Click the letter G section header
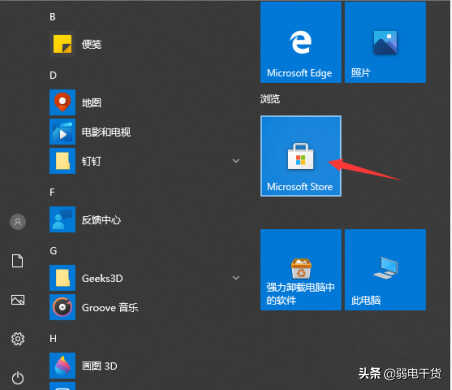 coord(53,251)
